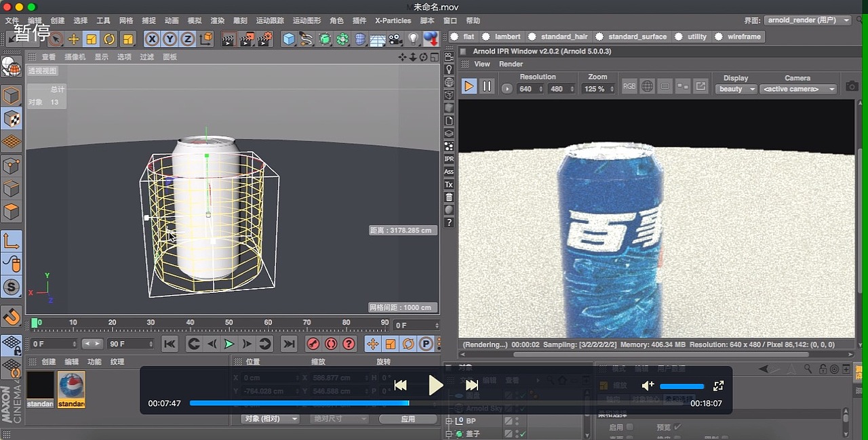The image size is (868, 440).
Task: Select the Rotate tool in the toolbar
Action: 108,39
